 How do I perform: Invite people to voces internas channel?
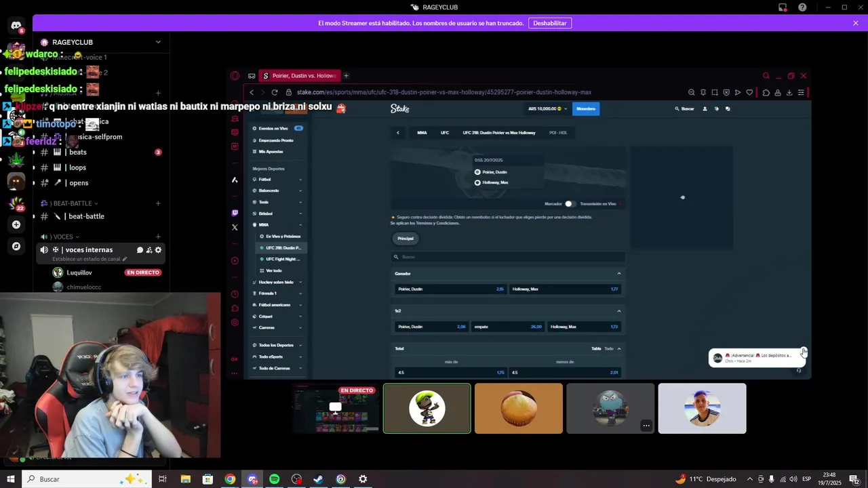[149, 250]
